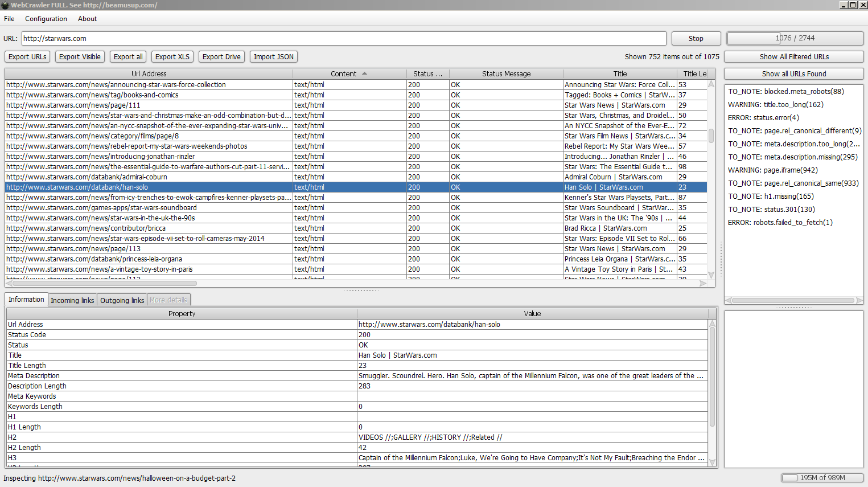Select the ERROR: status.error(4) filter

(x=763, y=118)
